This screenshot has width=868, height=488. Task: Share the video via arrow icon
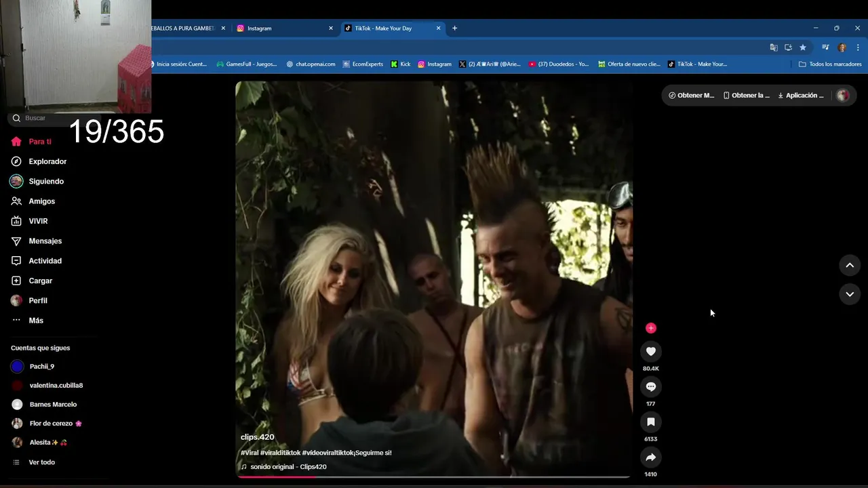pyautogui.click(x=650, y=457)
